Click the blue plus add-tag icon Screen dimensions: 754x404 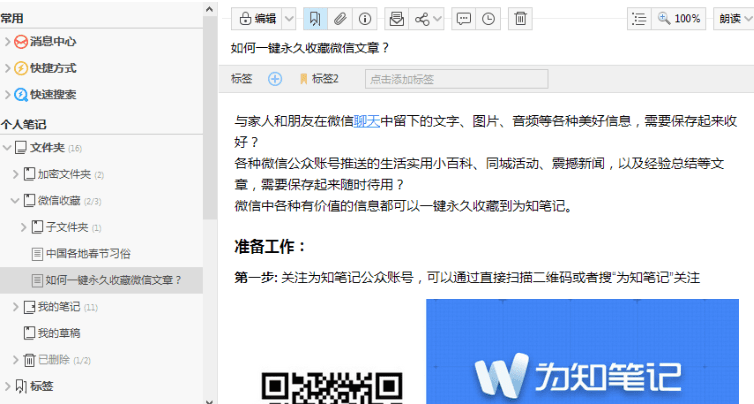tap(275, 79)
